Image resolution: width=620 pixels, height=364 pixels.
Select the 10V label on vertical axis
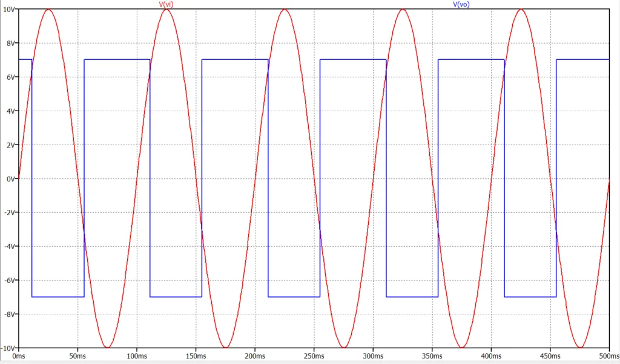point(8,10)
